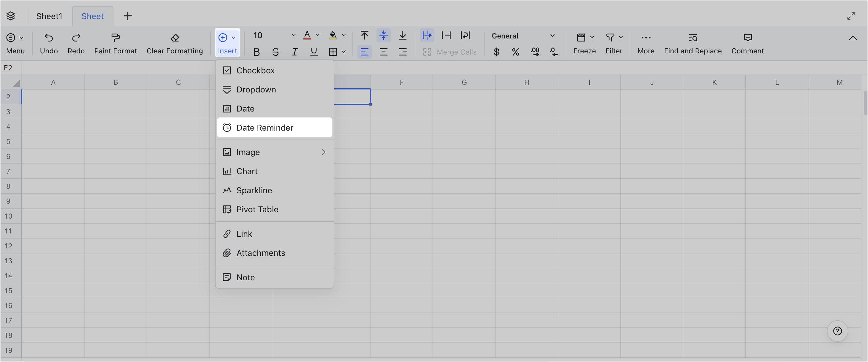Select the Paint Format tool

116,43
